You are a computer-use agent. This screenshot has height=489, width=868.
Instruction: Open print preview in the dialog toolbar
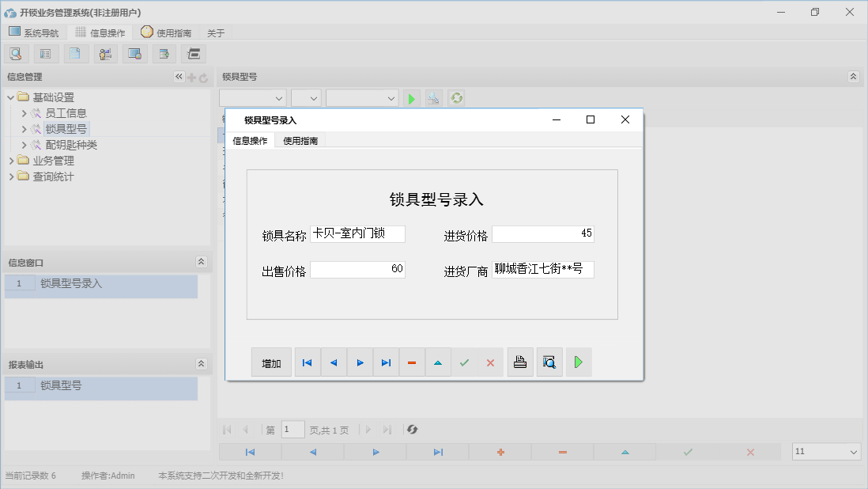pos(549,362)
